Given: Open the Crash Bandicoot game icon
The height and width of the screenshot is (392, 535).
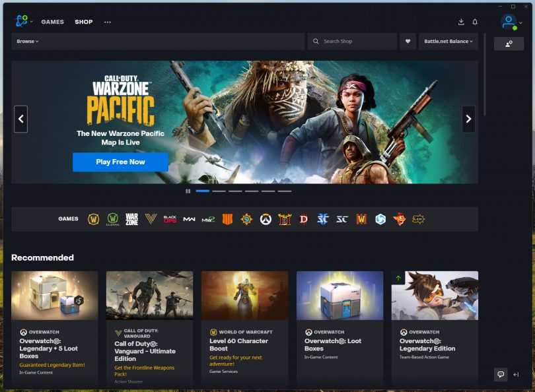Looking at the screenshot, I should [399, 219].
